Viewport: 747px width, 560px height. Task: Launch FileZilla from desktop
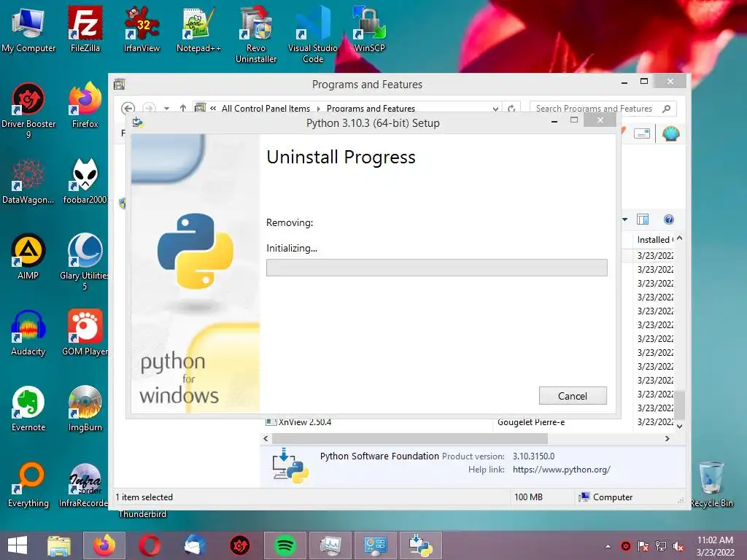coord(85,29)
